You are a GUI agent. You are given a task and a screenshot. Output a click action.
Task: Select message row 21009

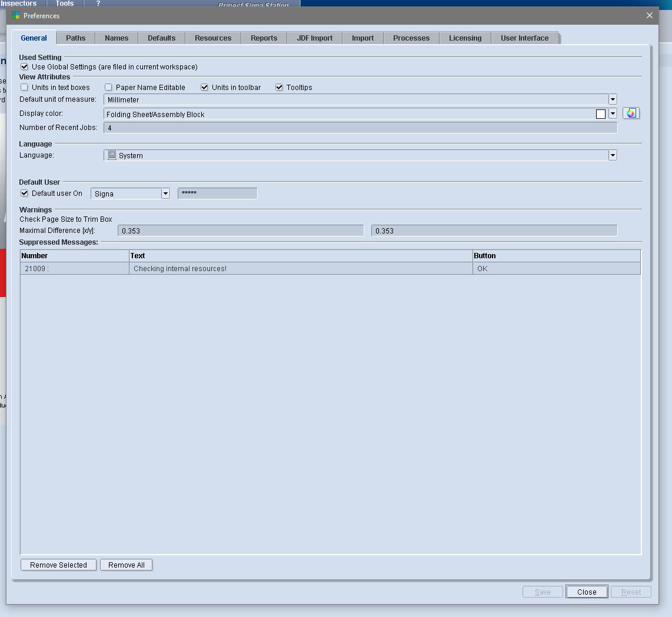click(x=331, y=269)
